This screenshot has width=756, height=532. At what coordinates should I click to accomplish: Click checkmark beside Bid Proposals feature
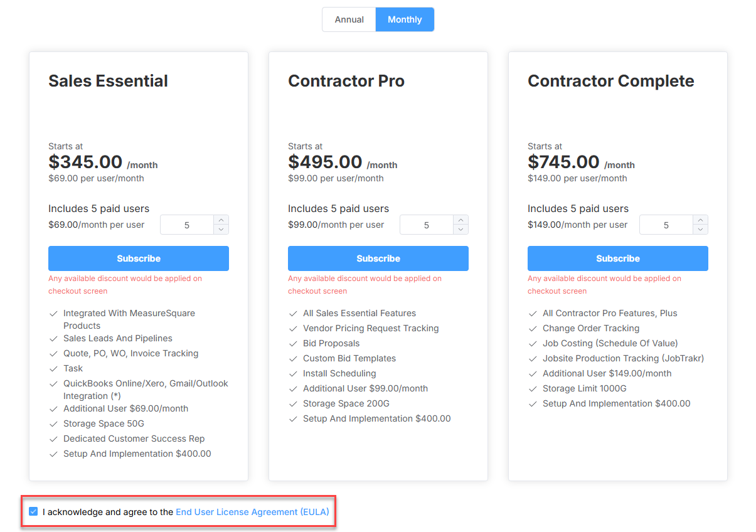(x=292, y=344)
